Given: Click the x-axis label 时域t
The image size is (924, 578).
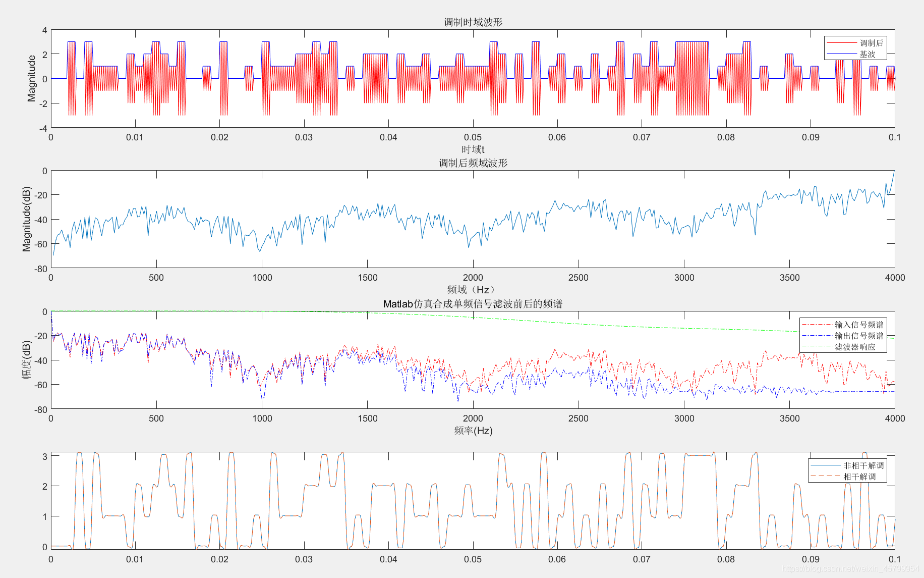Looking at the screenshot, I should click(473, 149).
